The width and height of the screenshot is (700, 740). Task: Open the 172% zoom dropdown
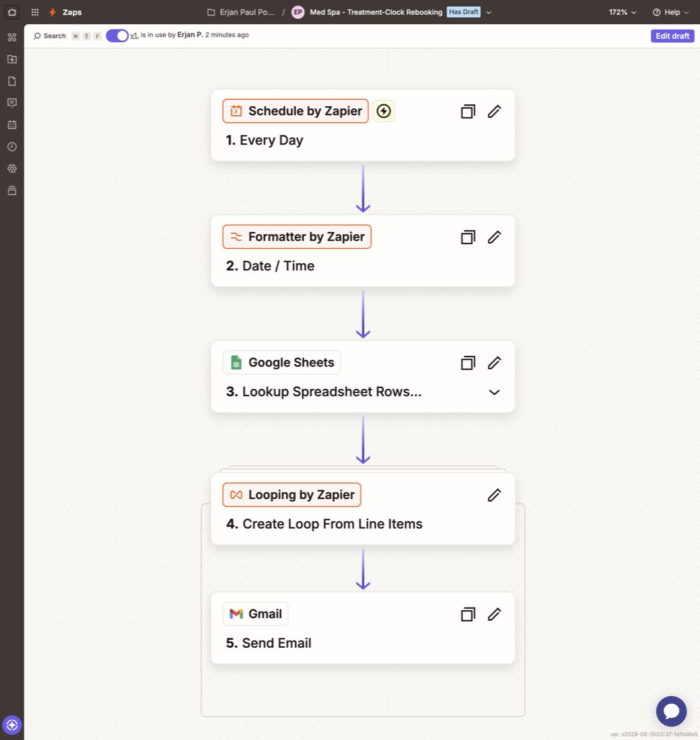click(x=623, y=12)
